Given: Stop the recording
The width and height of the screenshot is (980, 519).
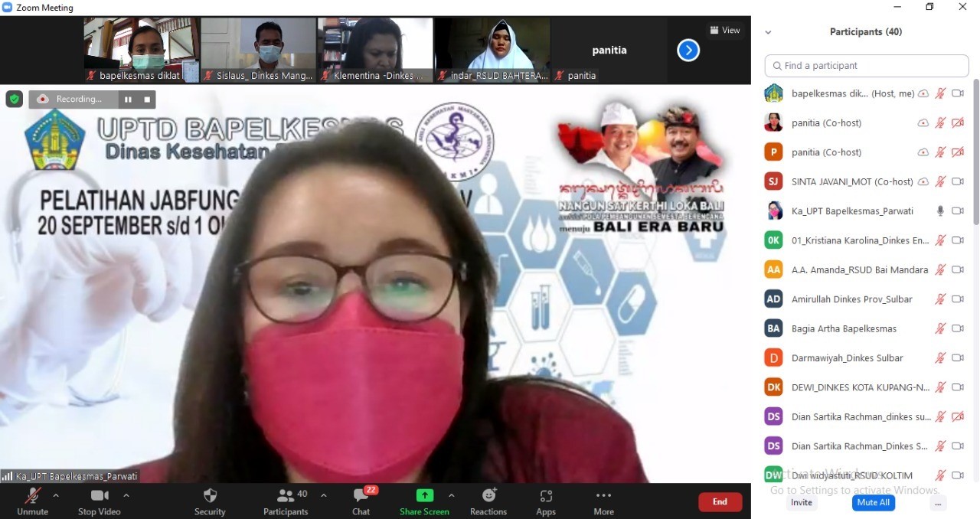Looking at the screenshot, I should (147, 100).
